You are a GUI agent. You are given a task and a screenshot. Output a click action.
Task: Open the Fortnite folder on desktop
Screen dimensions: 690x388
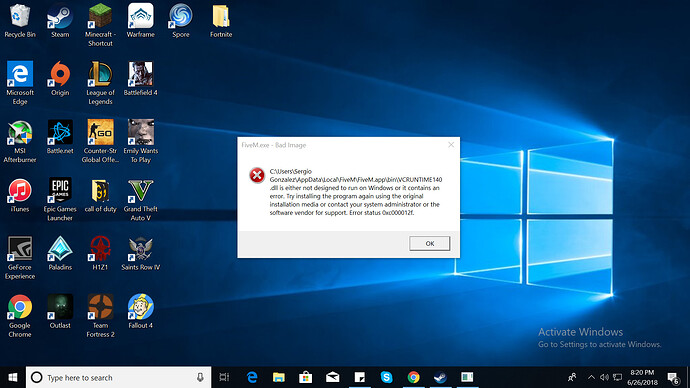click(x=221, y=21)
